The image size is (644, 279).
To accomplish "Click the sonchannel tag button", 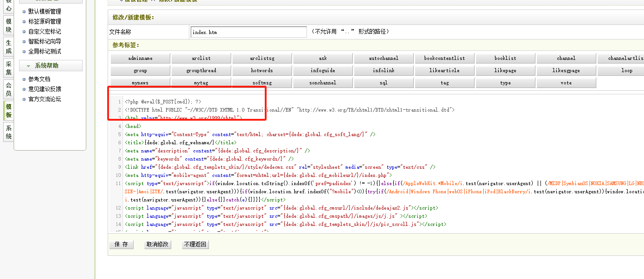I will (x=323, y=83).
